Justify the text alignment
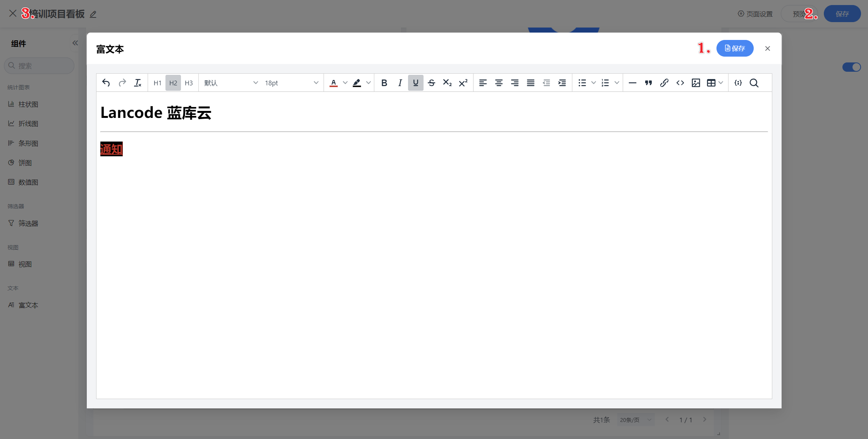The image size is (868, 439). [x=530, y=83]
